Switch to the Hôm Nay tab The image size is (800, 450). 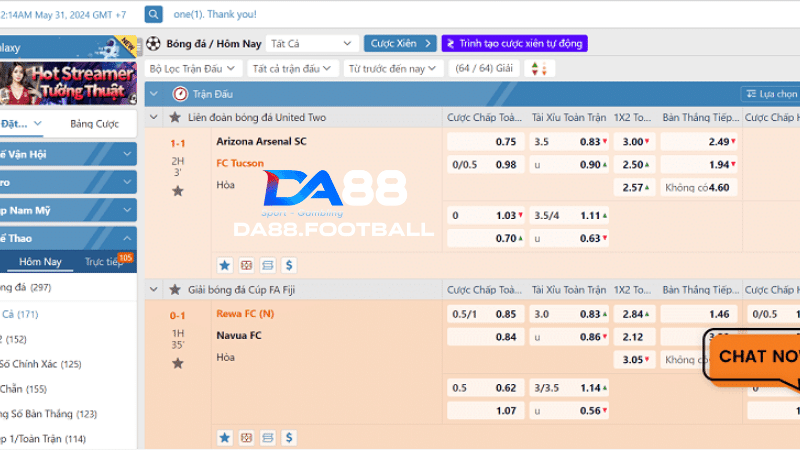pyautogui.click(x=40, y=262)
